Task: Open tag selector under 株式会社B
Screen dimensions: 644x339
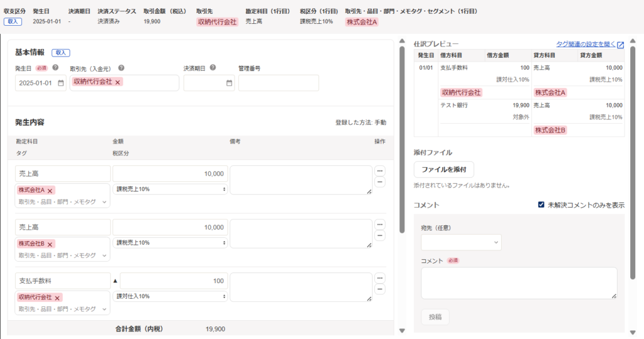Action: click(x=62, y=255)
